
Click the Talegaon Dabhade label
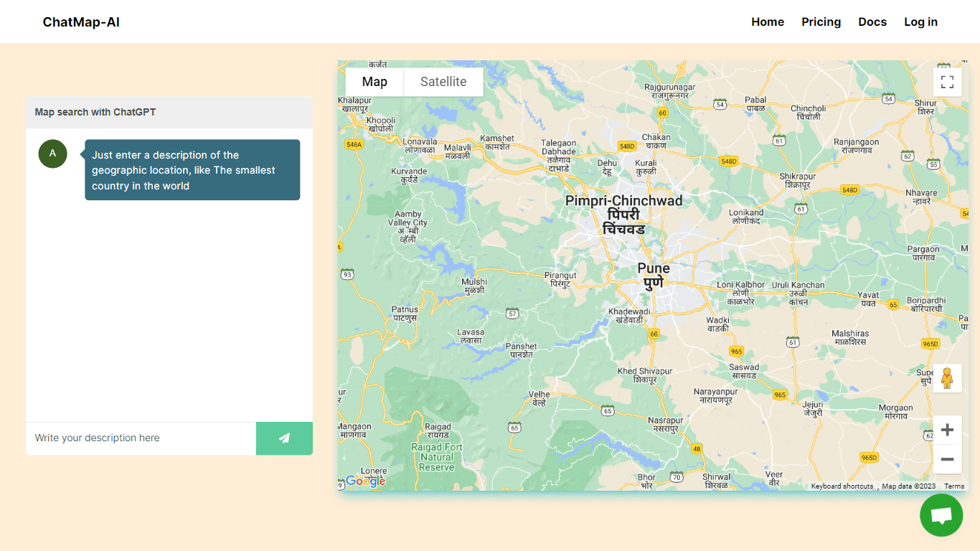tap(558, 156)
